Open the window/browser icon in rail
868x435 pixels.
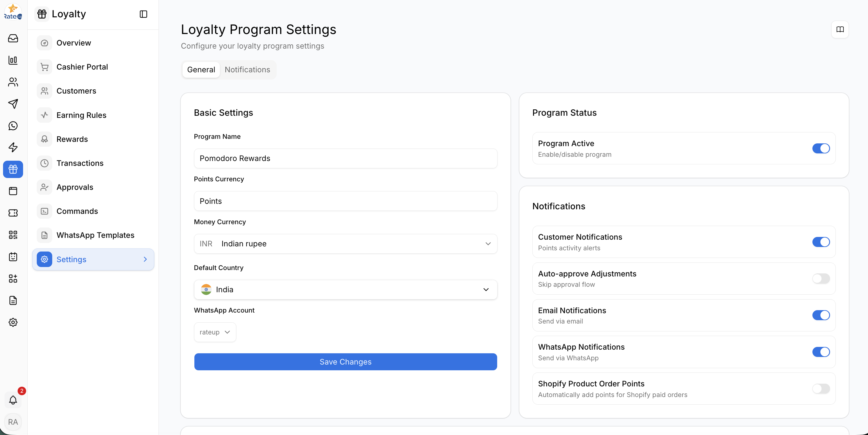click(13, 191)
